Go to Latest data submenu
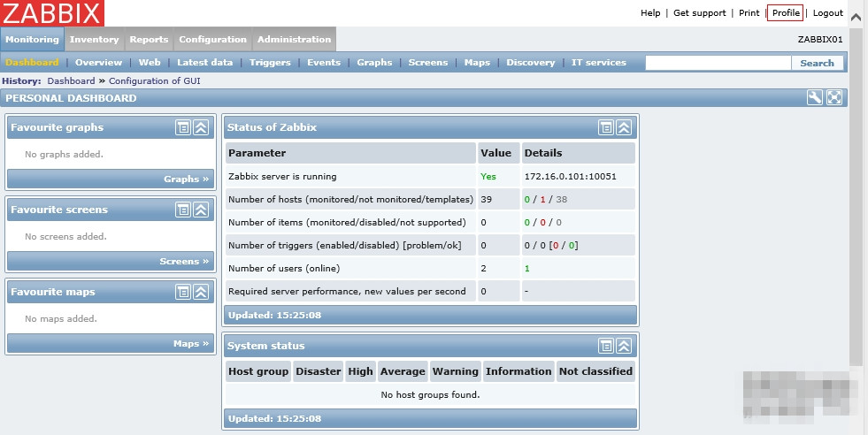 point(204,63)
